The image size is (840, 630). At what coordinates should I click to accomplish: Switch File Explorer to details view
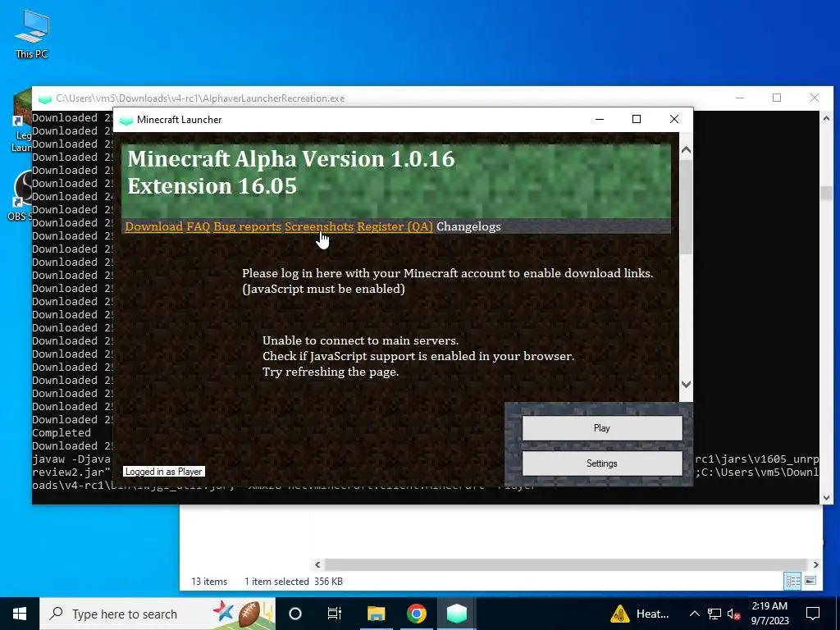point(793,581)
